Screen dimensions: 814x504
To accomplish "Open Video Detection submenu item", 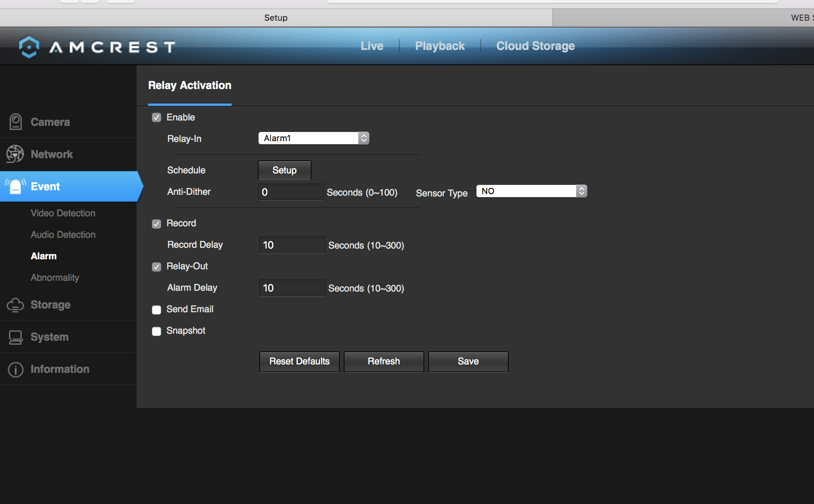I will 63,213.
